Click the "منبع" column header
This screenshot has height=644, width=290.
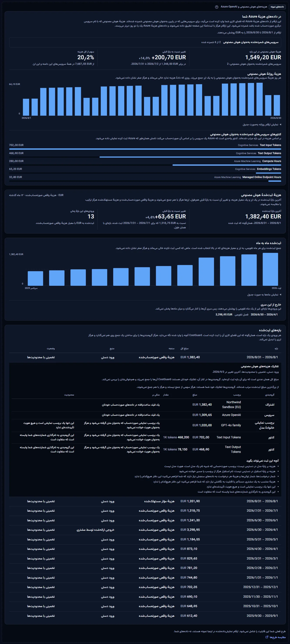[112, 349]
